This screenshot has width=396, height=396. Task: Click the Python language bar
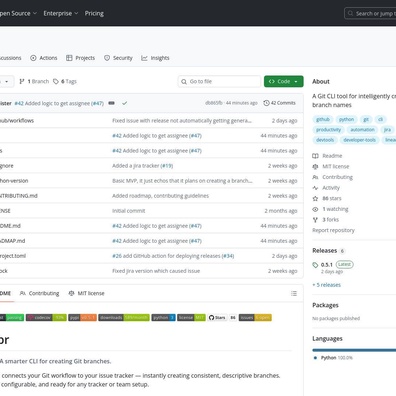pyautogui.click(x=354, y=350)
